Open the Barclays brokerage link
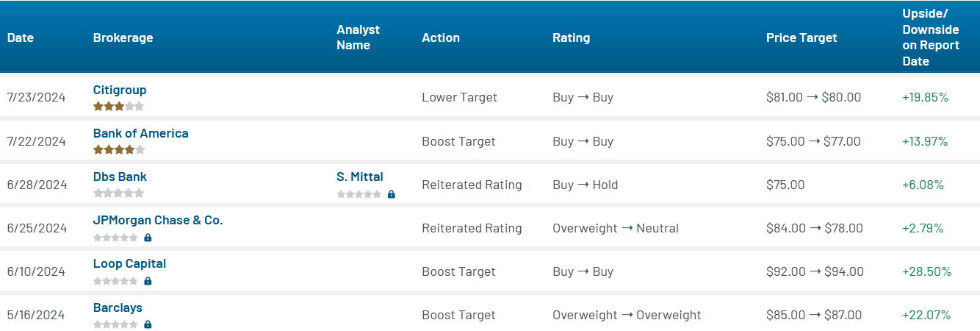The width and height of the screenshot is (980, 331). pos(118,307)
